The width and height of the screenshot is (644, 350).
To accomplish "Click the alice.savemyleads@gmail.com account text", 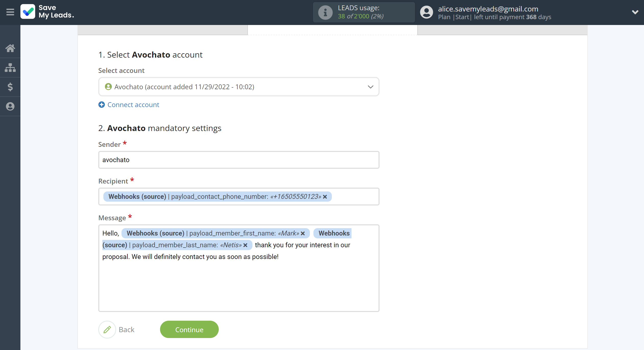I will 488,9.
